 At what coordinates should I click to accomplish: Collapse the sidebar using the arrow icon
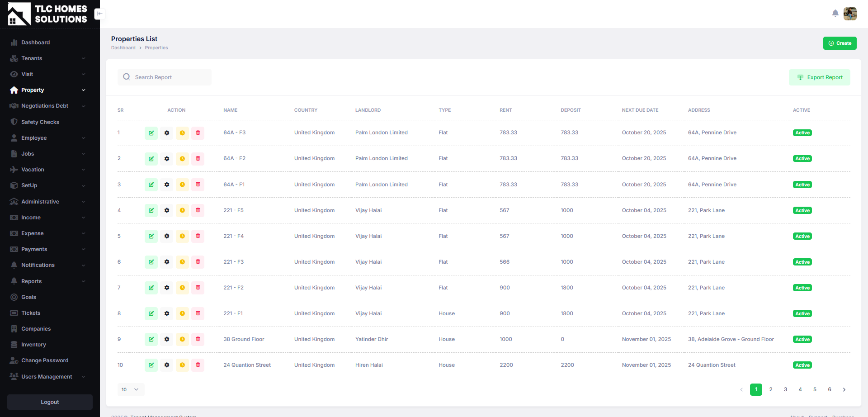point(99,14)
